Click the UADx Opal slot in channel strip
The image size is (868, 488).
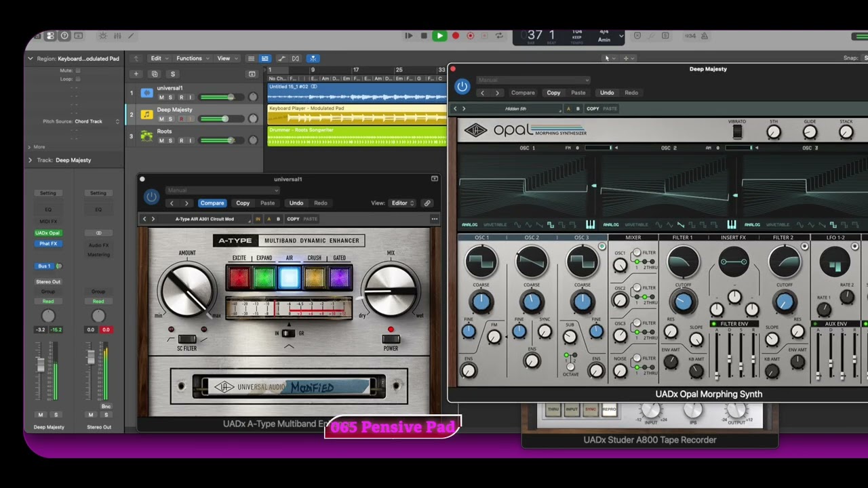point(47,233)
